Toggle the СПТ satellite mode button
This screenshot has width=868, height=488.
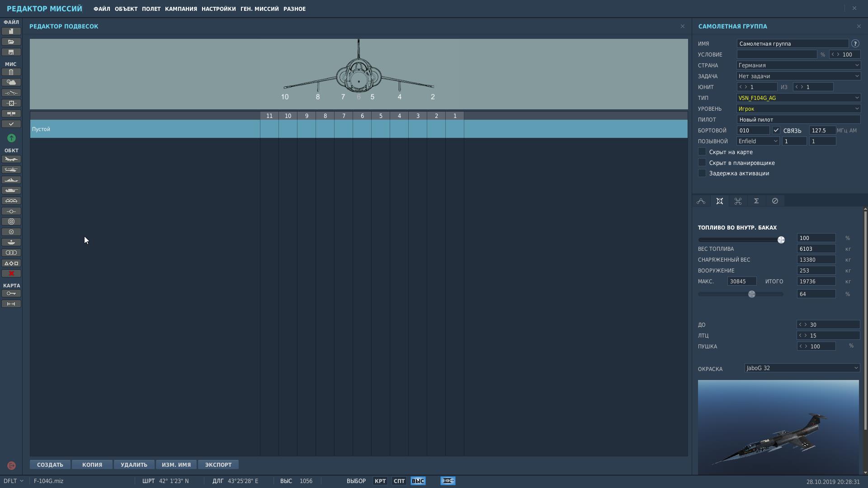tap(399, 481)
